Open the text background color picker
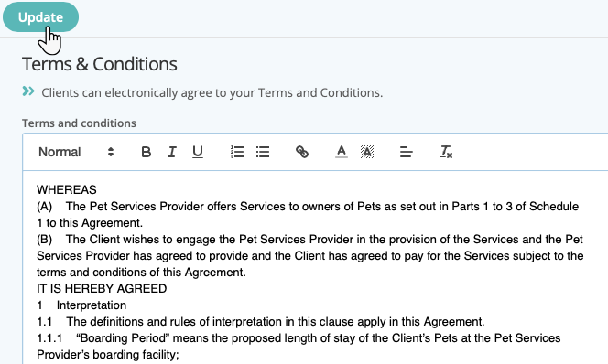 tap(367, 152)
